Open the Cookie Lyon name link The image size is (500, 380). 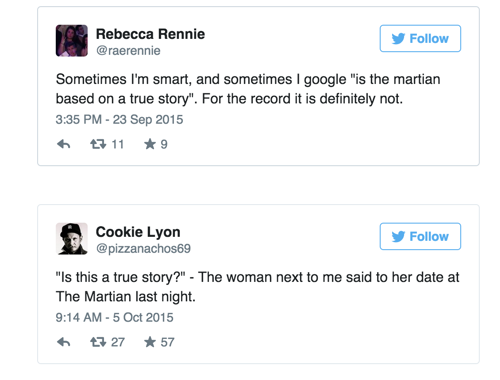pos(138,232)
